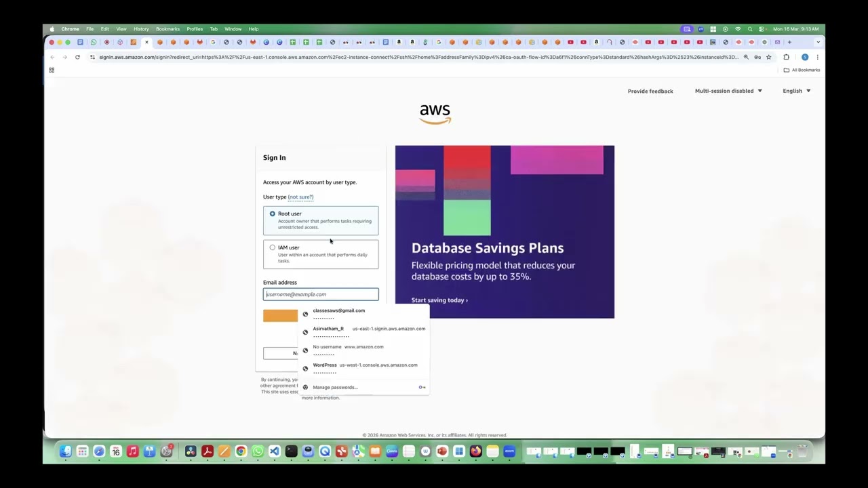
Task: Open Adobe Acrobat from the Dock
Action: point(208,451)
